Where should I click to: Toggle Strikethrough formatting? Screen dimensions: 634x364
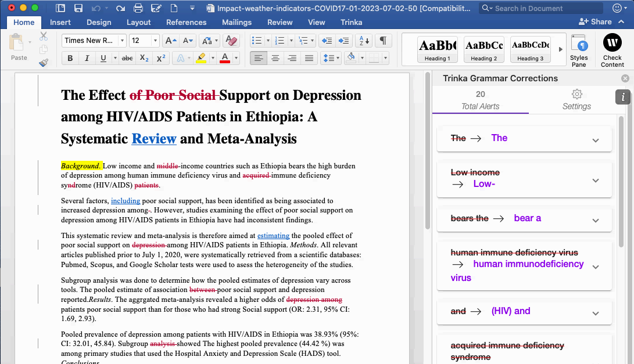[127, 58]
